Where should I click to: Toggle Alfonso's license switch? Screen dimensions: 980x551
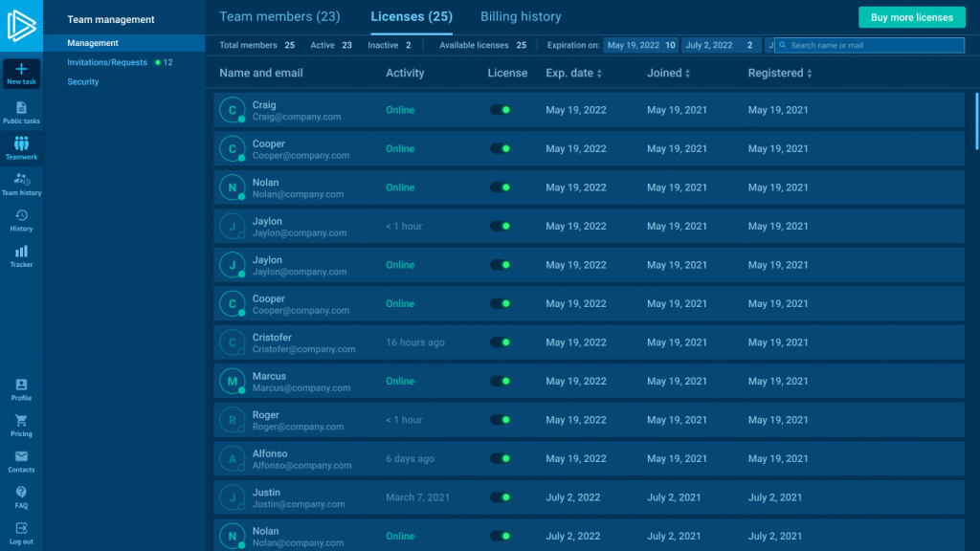500,458
